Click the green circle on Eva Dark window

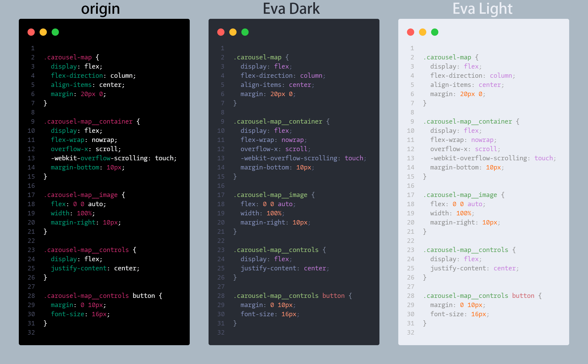[x=245, y=32]
